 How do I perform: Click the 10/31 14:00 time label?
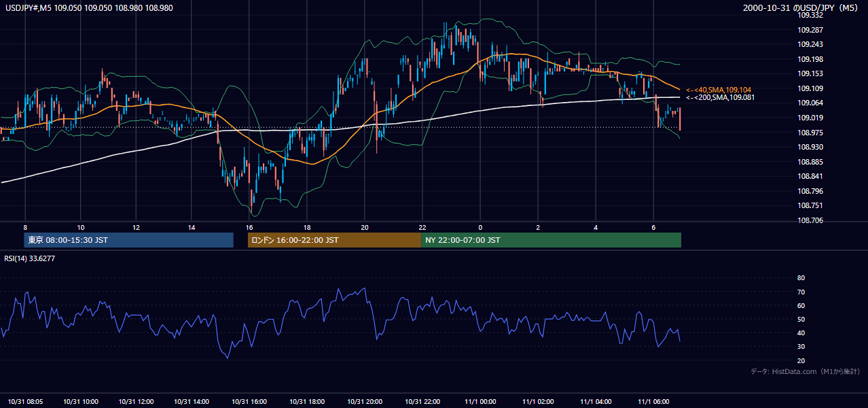tap(192, 401)
